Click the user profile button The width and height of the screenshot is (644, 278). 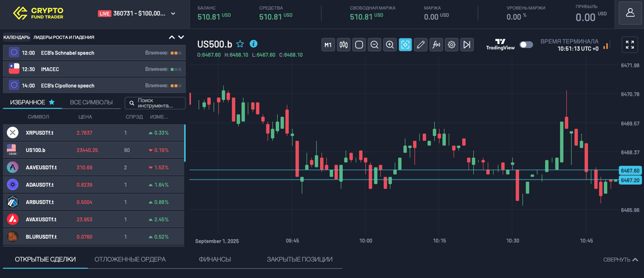click(630, 13)
